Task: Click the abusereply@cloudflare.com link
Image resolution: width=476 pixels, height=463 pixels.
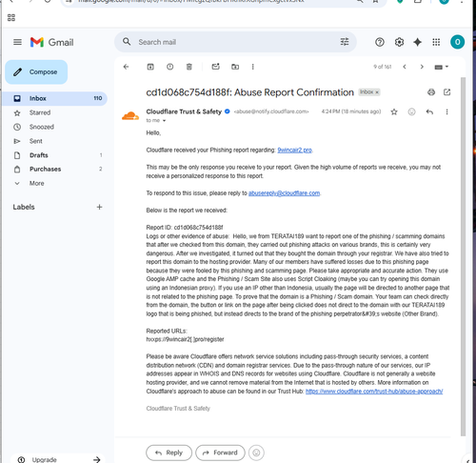Action: [x=284, y=193]
